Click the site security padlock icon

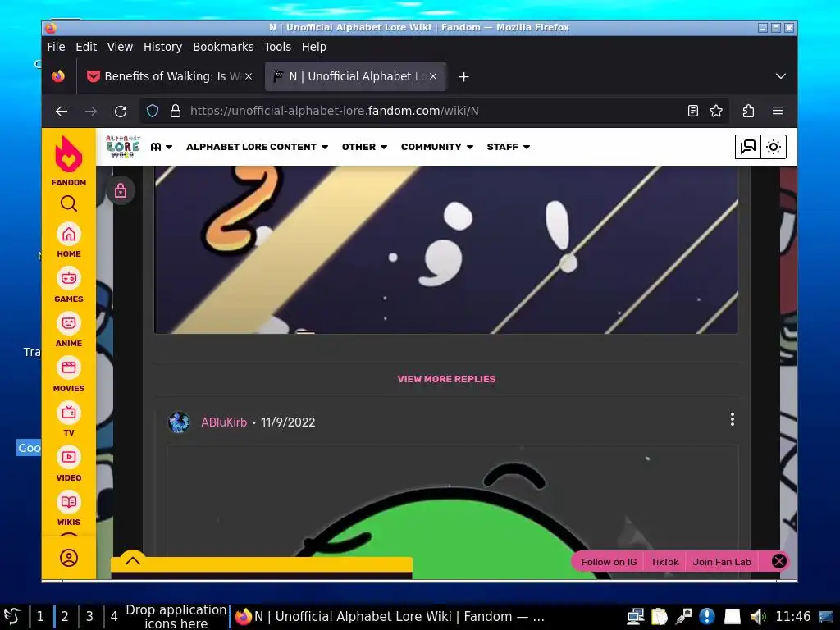(176, 111)
